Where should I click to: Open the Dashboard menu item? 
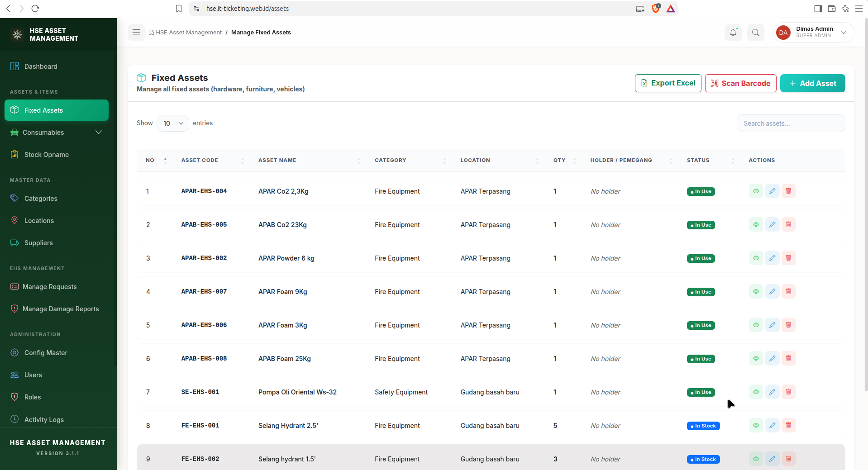tap(57, 66)
